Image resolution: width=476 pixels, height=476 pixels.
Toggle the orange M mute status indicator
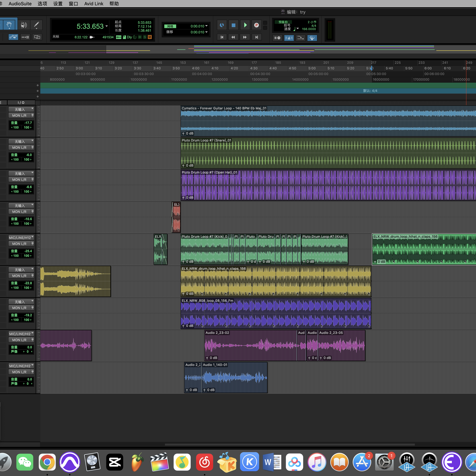(x=150, y=37)
